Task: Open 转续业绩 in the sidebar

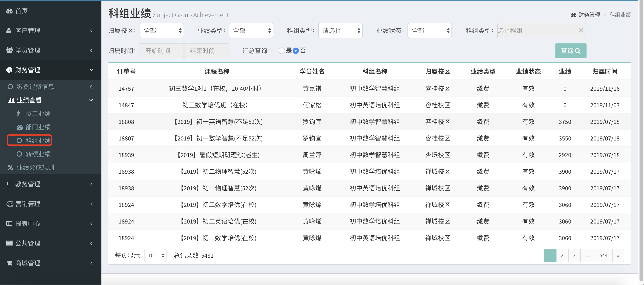Action: pos(38,154)
